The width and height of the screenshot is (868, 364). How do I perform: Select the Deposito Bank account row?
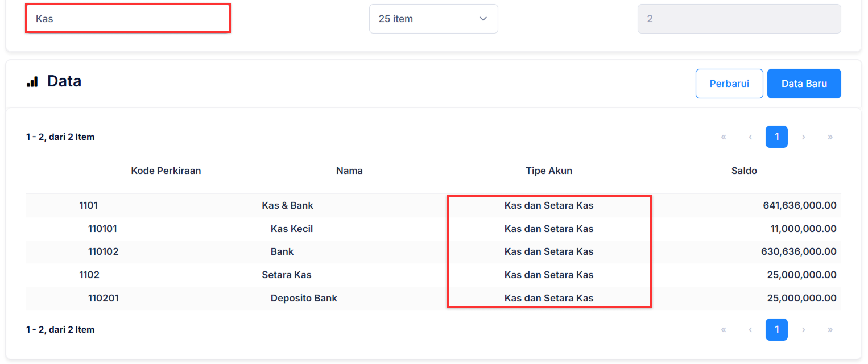click(x=304, y=297)
